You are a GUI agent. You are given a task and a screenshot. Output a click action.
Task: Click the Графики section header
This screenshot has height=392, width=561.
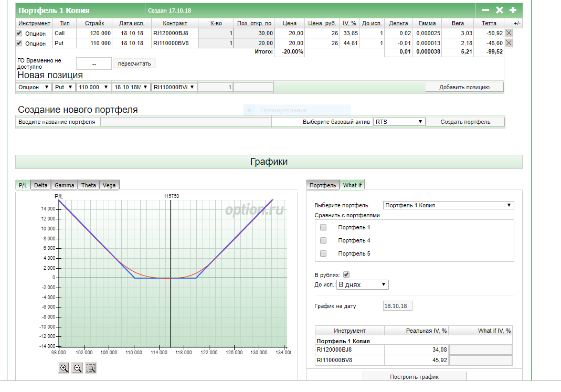(x=269, y=162)
